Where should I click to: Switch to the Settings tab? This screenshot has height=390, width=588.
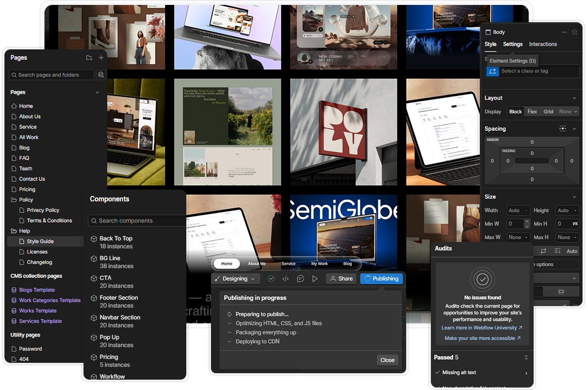click(512, 44)
